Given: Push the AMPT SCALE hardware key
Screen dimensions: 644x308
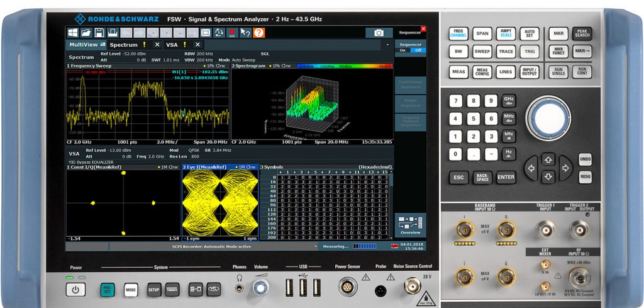Looking at the screenshot, I should [x=506, y=34].
